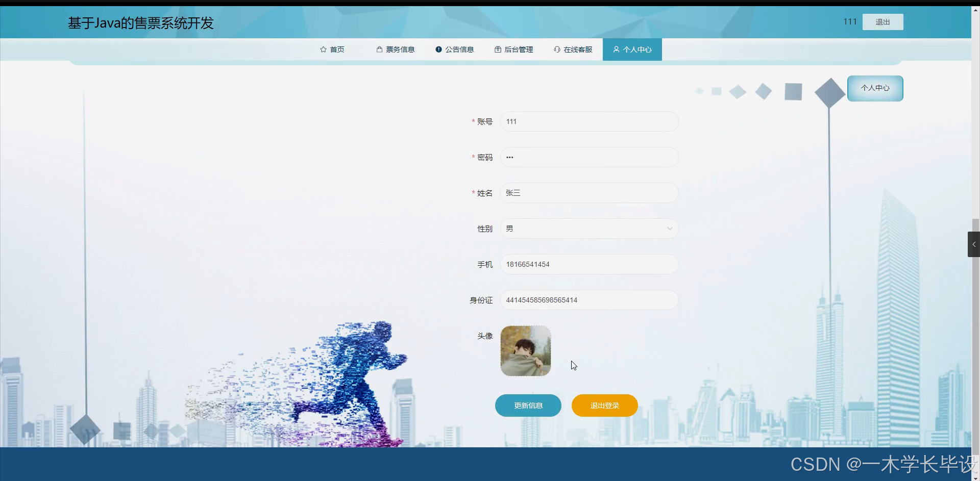The image size is (980, 481).
Task: Open the 后台管理 menu item
Action: (x=518, y=49)
